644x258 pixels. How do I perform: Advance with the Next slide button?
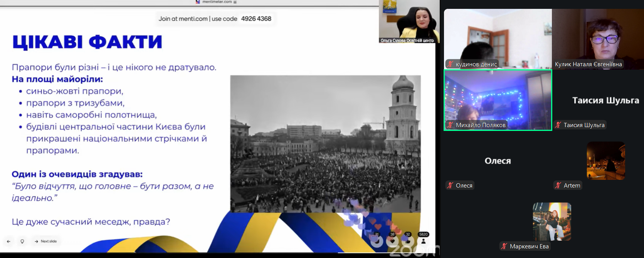(x=45, y=241)
